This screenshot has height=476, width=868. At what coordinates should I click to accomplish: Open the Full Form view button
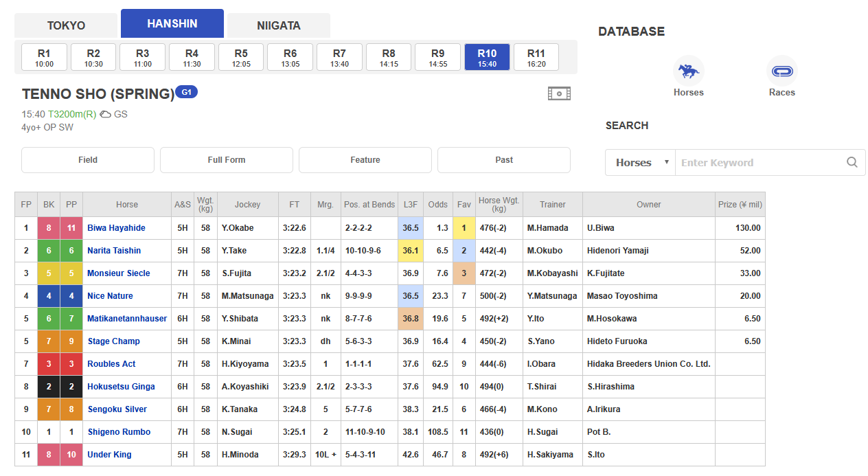pos(227,160)
